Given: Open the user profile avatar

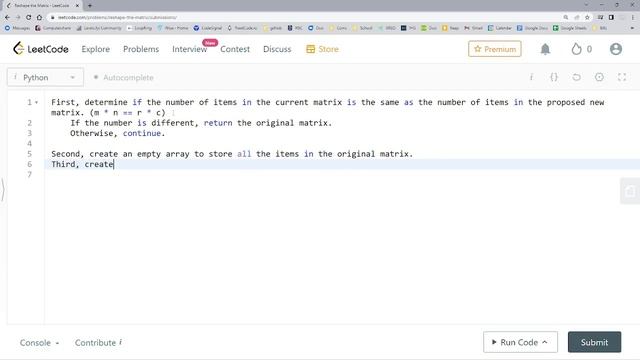Looking at the screenshot, I should [616, 49].
